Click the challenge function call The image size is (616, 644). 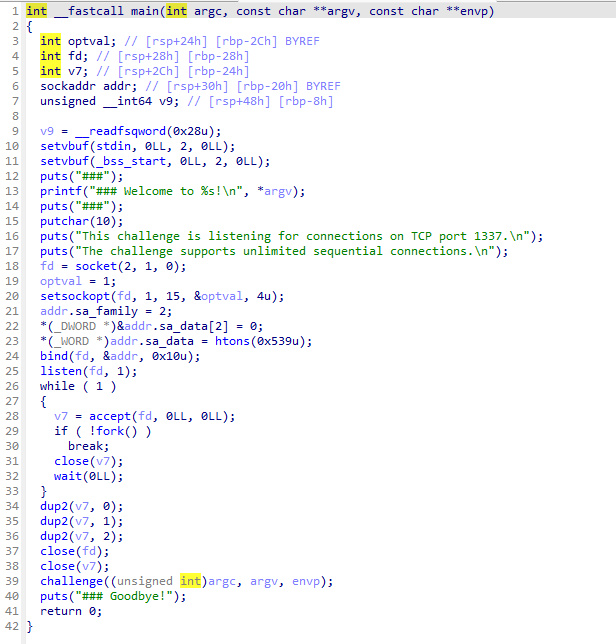tap(72, 581)
